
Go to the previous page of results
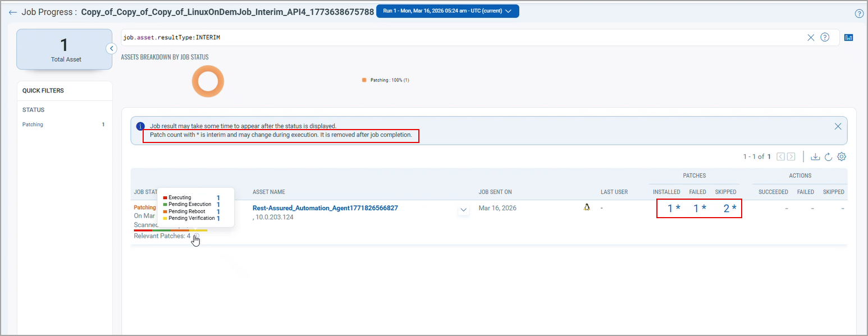(780, 157)
